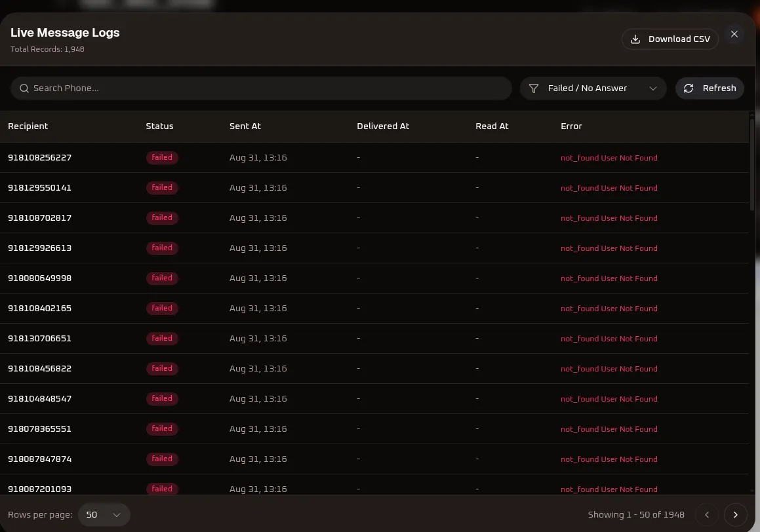Select recipient 918130706651
The width and height of the screenshot is (760, 532).
[x=40, y=338]
